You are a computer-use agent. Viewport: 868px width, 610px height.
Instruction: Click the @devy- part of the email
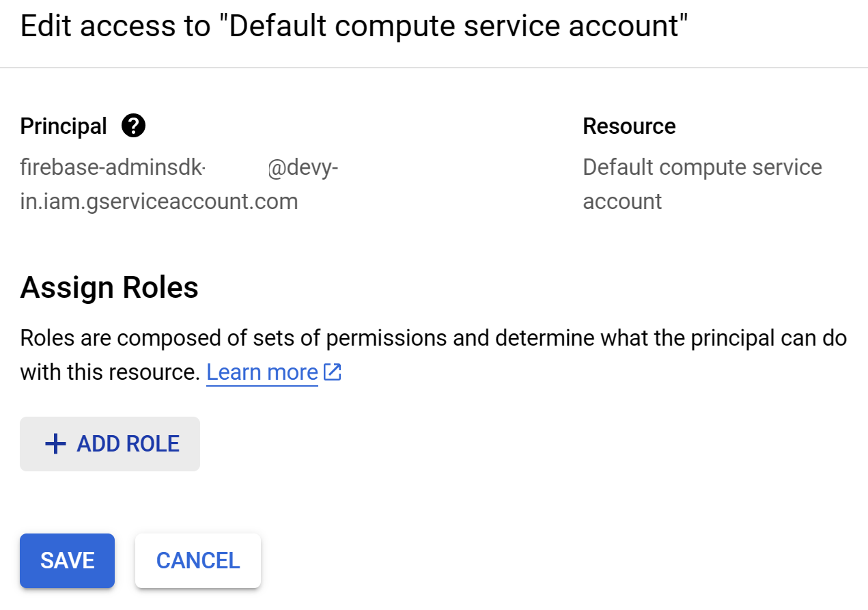coord(303,167)
